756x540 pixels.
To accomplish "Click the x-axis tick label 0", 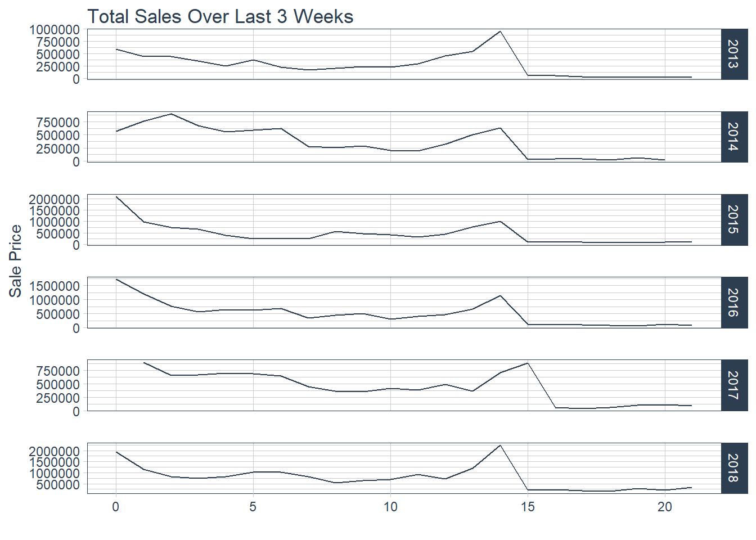I will pos(116,507).
